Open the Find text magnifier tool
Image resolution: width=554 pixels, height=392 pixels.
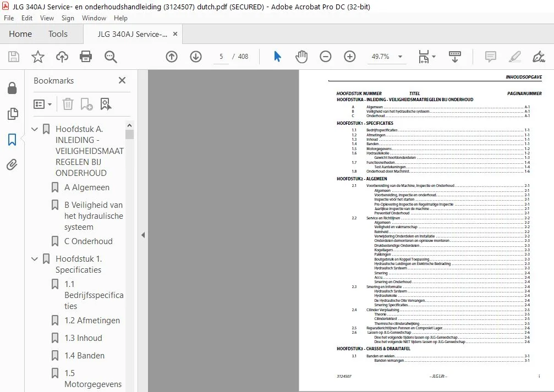tap(111, 57)
